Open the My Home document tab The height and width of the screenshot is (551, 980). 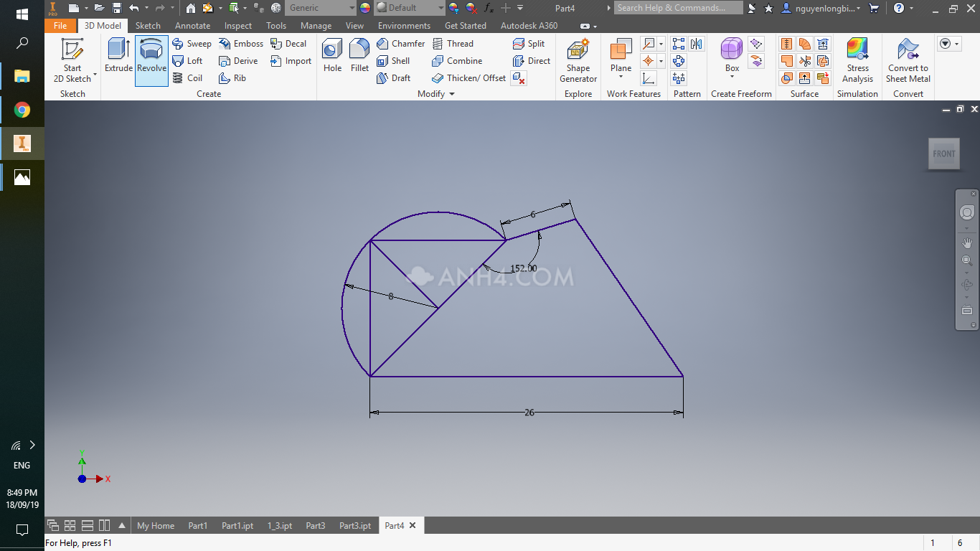[x=156, y=525]
